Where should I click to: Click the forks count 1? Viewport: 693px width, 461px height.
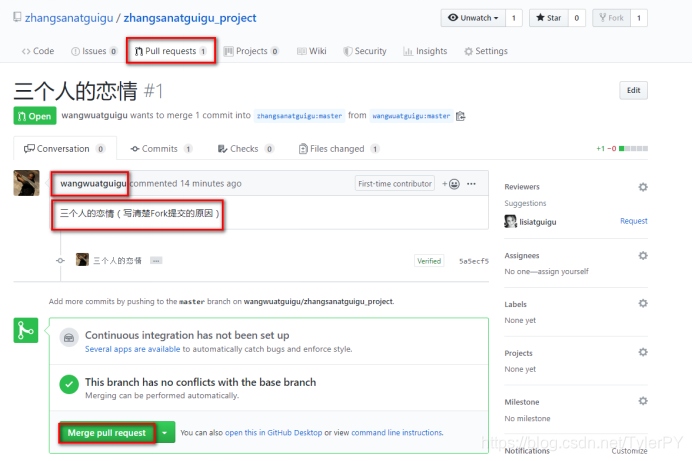639,18
